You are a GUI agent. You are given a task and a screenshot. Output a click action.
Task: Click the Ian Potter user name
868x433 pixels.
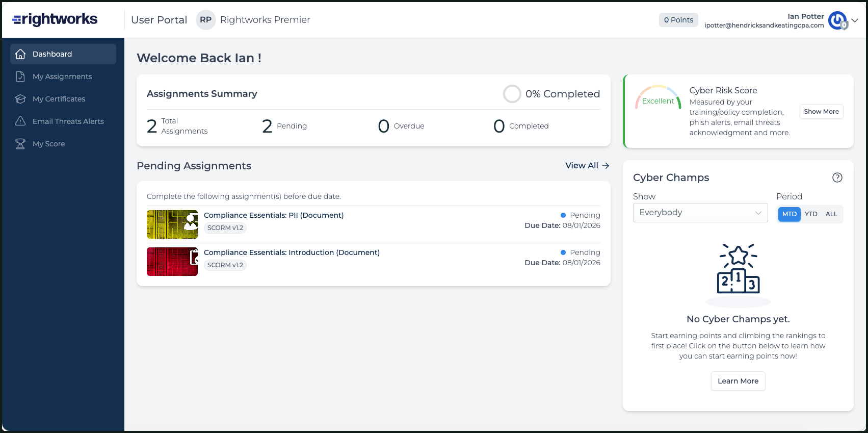pyautogui.click(x=806, y=16)
